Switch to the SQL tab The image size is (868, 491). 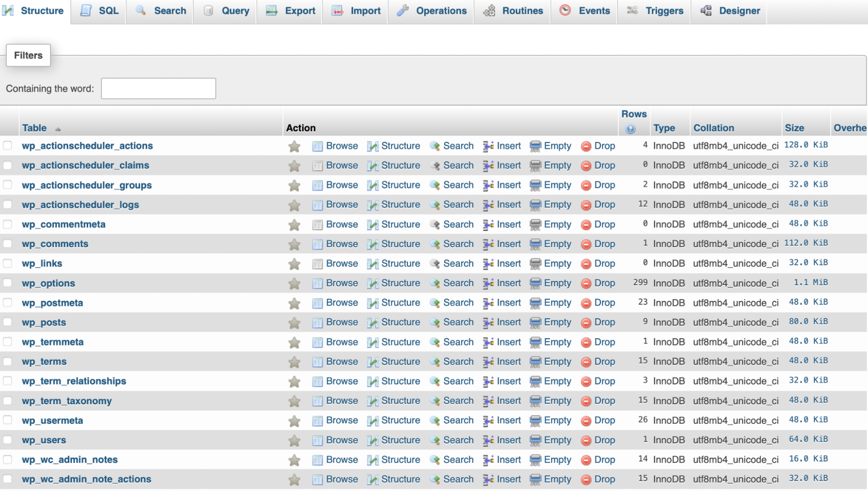coord(99,11)
